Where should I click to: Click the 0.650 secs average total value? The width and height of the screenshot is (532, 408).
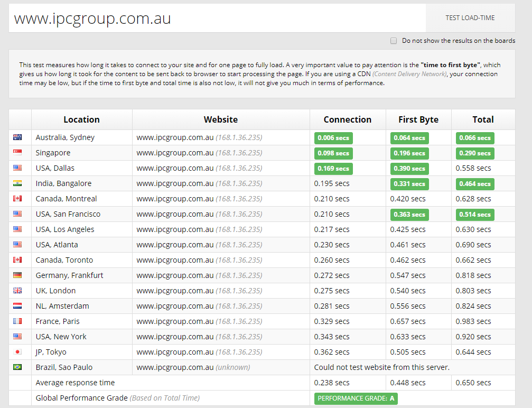click(473, 383)
